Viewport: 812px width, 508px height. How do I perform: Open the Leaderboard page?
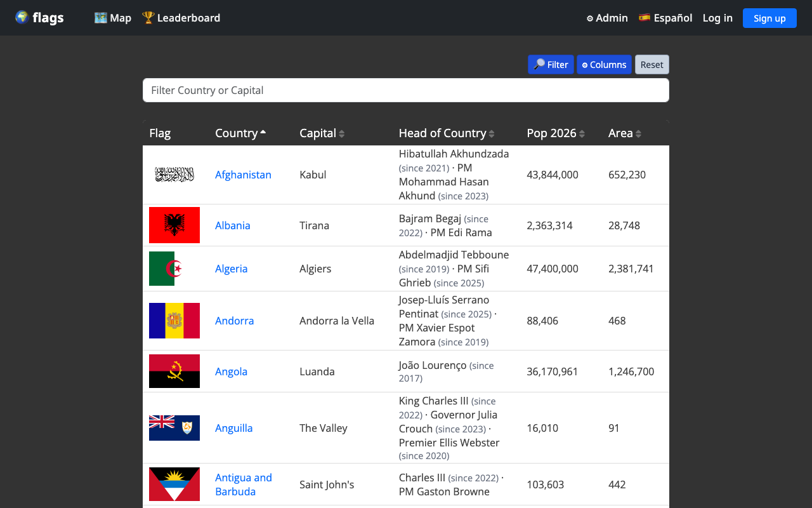pos(181,18)
